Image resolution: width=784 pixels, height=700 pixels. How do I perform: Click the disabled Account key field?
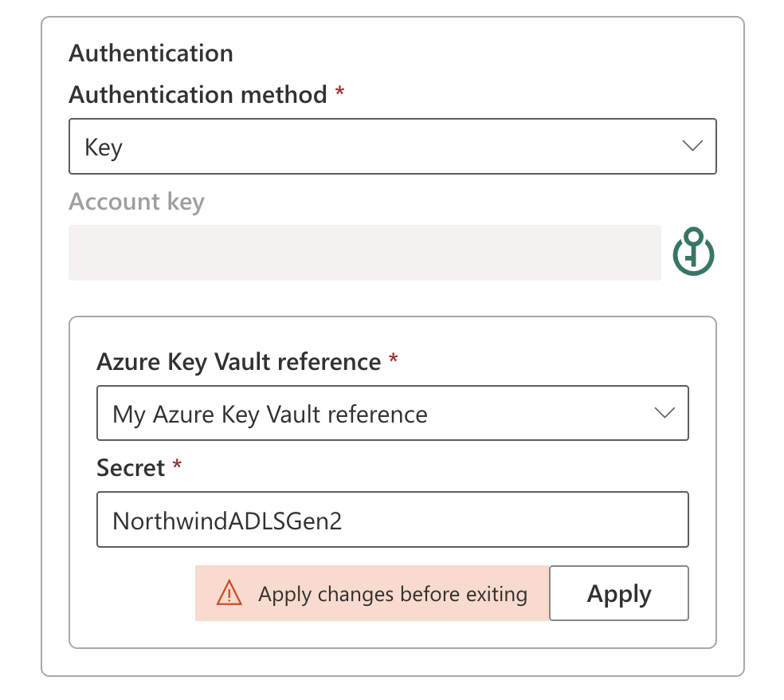pos(364,252)
